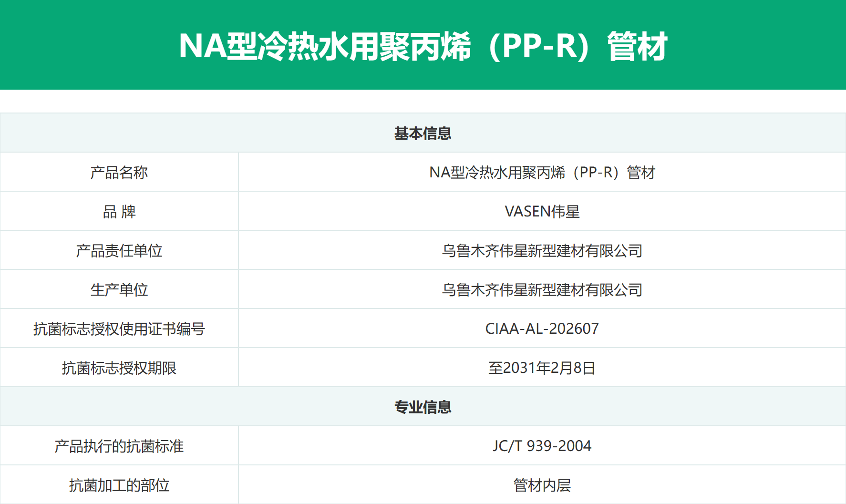846x504 pixels.
Task: Click the 产品名称 label cell
Action: tap(119, 172)
